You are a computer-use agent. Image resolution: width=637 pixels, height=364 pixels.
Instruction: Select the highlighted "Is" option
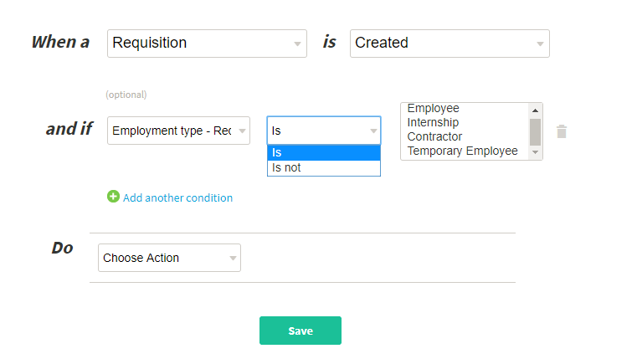tap(324, 153)
